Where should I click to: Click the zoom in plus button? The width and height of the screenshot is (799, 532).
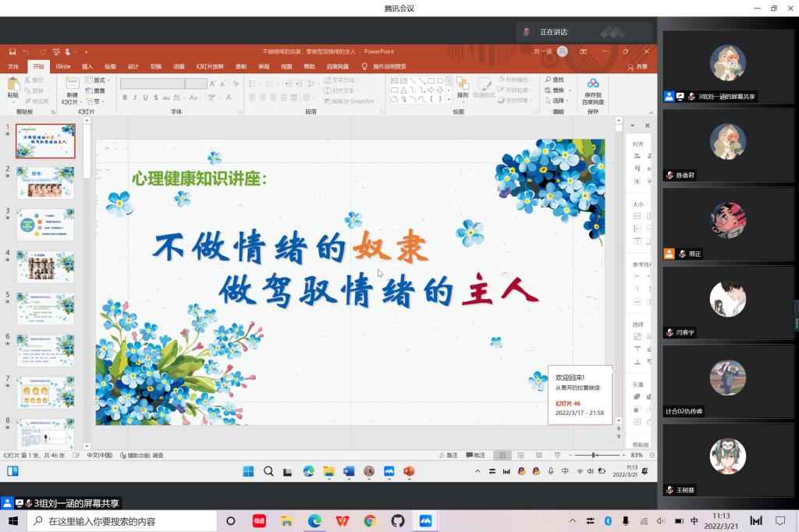pos(623,455)
